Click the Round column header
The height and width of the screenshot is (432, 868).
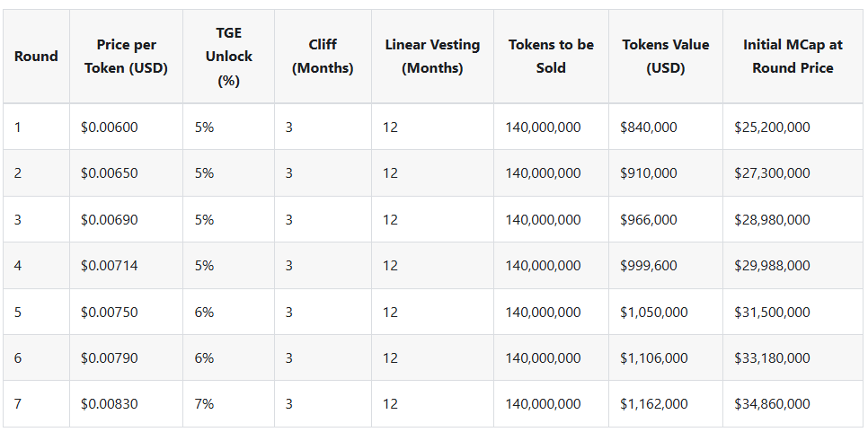point(36,56)
